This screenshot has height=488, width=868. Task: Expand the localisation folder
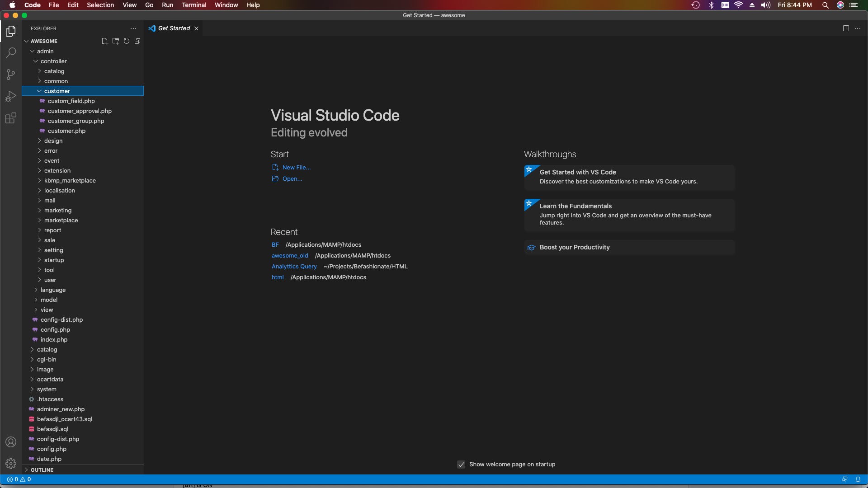click(x=83, y=191)
